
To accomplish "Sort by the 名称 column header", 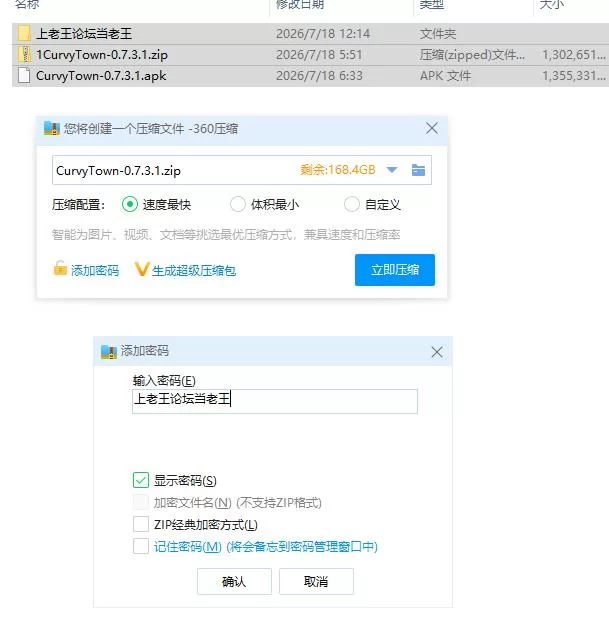I will [x=27, y=4].
